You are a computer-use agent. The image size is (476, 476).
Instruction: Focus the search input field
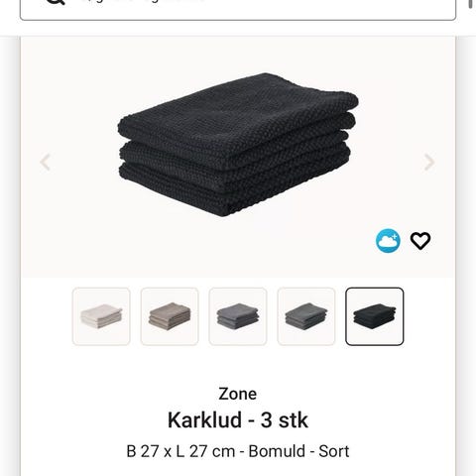pos(238,7)
